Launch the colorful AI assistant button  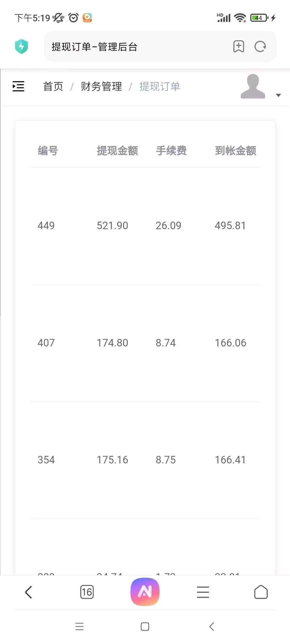click(145, 592)
